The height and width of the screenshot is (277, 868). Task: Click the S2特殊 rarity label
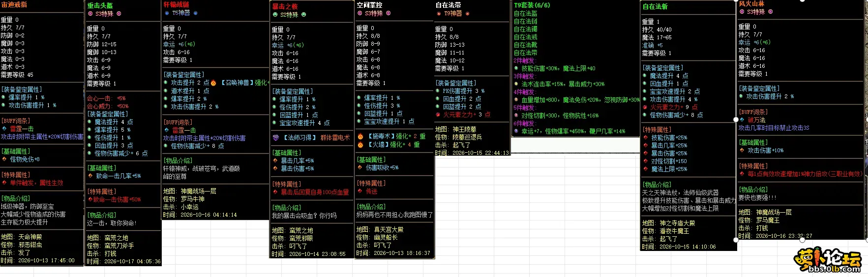pos(289,15)
